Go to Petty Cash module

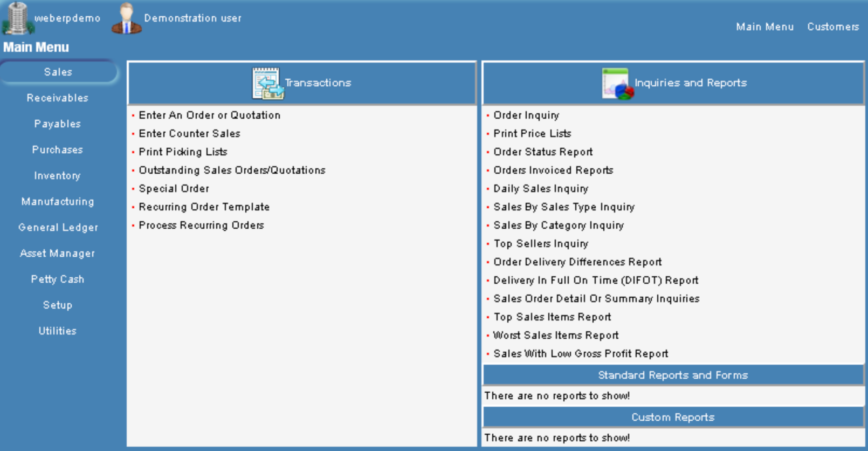pyautogui.click(x=58, y=279)
